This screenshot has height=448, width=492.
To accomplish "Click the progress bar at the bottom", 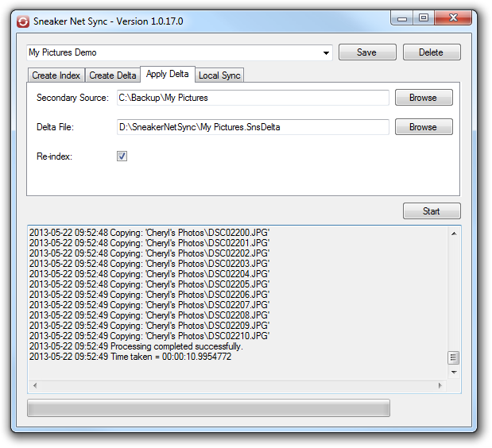I will coord(209,407).
